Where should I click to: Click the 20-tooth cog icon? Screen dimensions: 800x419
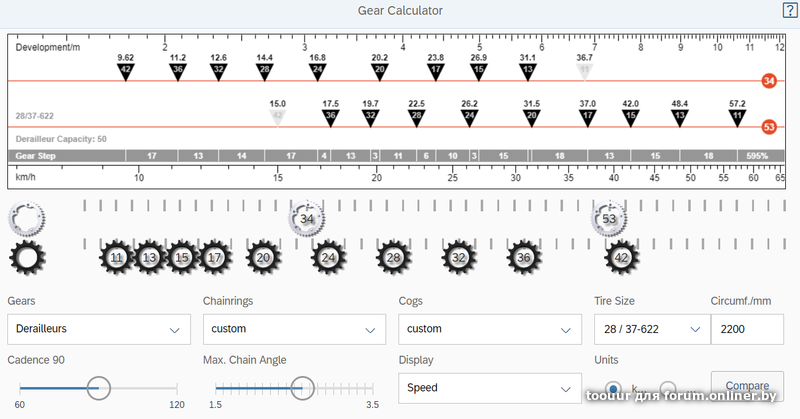click(264, 257)
